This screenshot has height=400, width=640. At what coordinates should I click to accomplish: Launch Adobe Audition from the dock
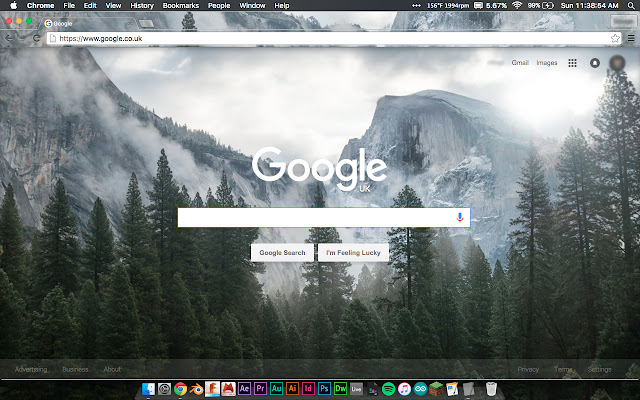pyautogui.click(x=276, y=389)
